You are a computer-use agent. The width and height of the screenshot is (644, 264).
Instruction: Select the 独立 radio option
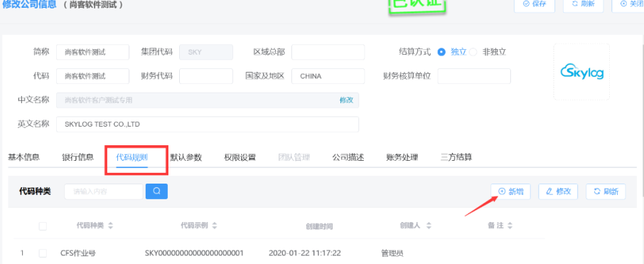pos(441,52)
